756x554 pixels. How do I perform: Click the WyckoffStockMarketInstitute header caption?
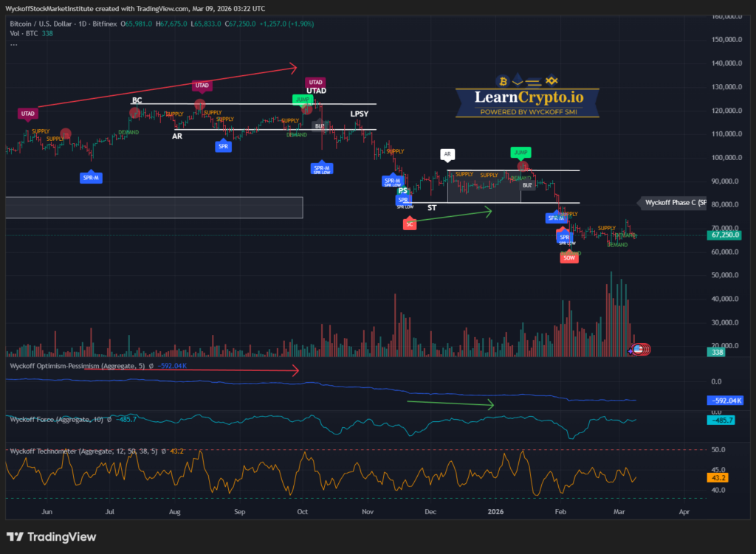135,9
